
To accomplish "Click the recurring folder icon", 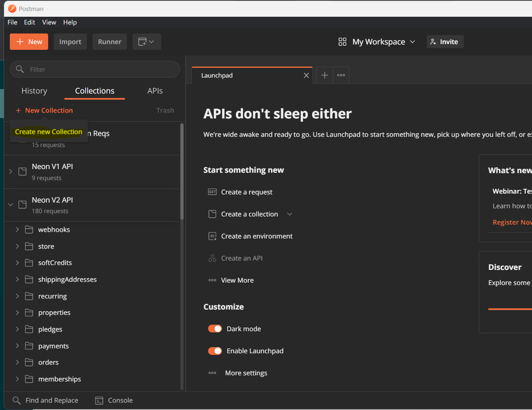I will tap(29, 296).
